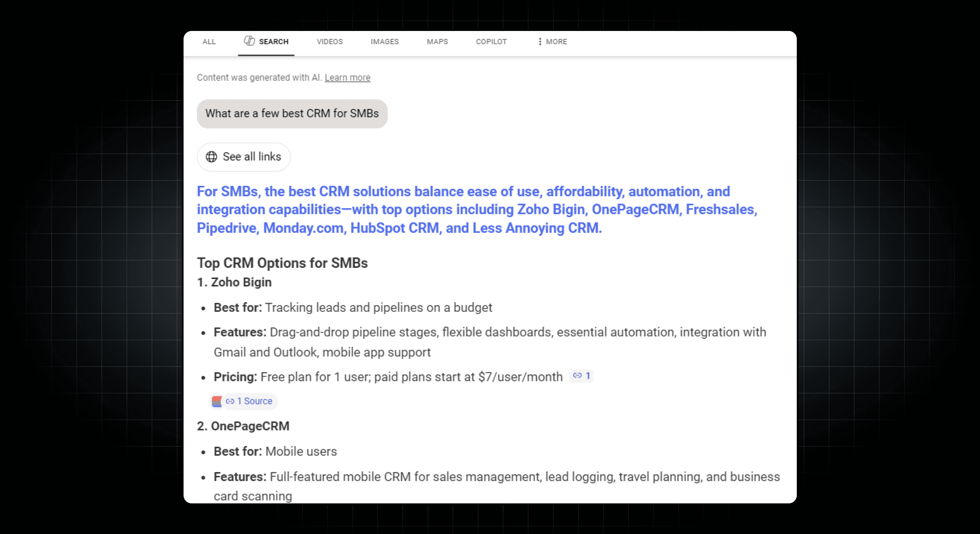Click the query bubble about CRM for SMBs

(292, 113)
